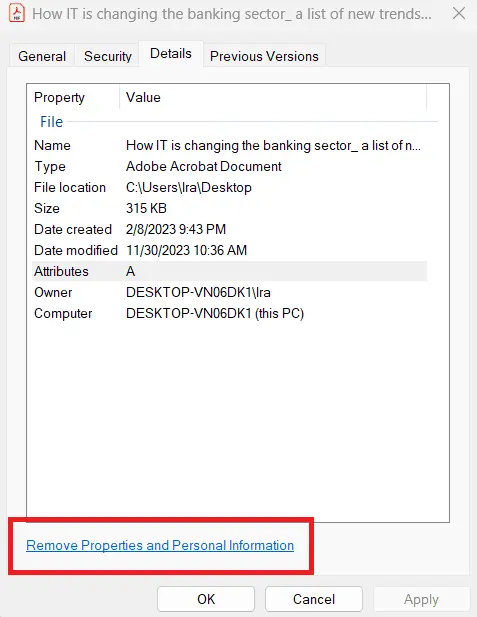Click the Apply button
Image resolution: width=477 pixels, height=617 pixels.
(421, 599)
